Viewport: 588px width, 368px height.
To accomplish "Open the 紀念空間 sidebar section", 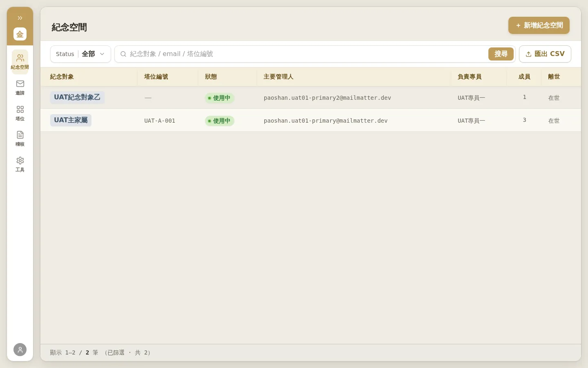I will point(20,62).
